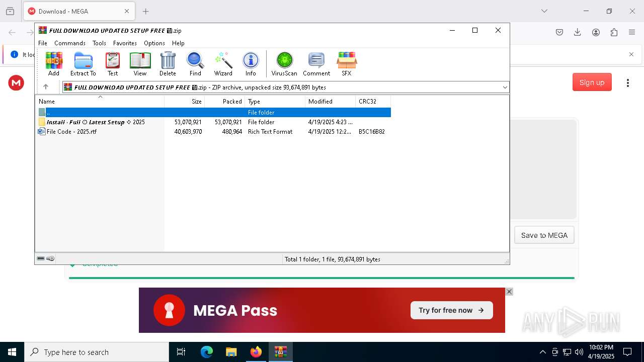Click the Add archive toolbar icon
The width and height of the screenshot is (644, 362).
[54, 64]
